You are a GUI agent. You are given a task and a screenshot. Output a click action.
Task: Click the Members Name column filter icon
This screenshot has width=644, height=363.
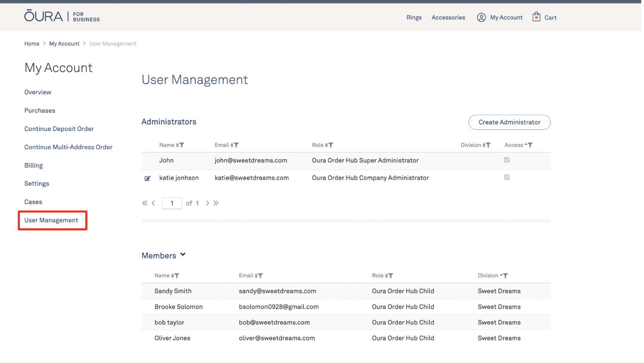[177, 276]
